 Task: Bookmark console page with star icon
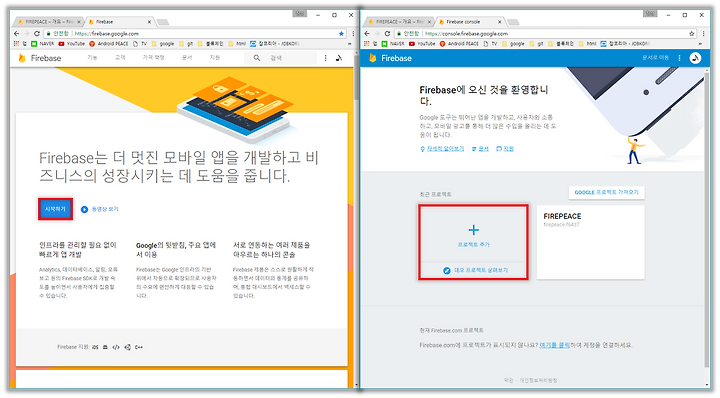[x=692, y=34]
